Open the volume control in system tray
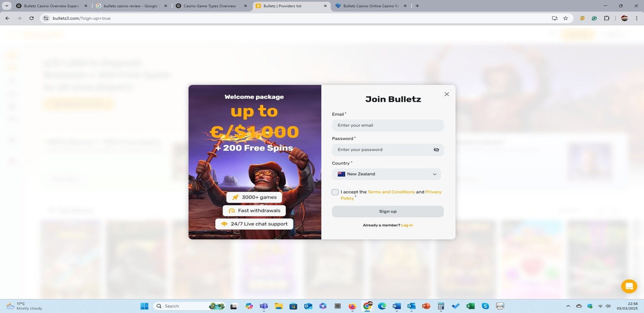 (608, 306)
